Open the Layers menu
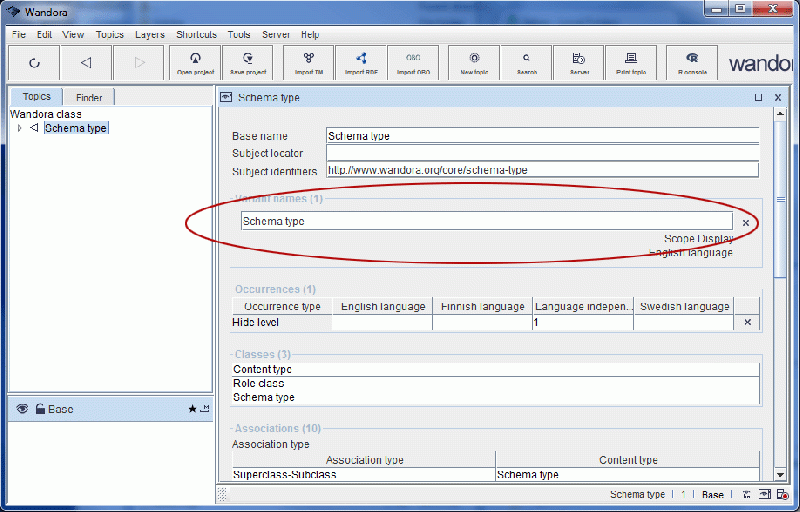 tap(150, 34)
